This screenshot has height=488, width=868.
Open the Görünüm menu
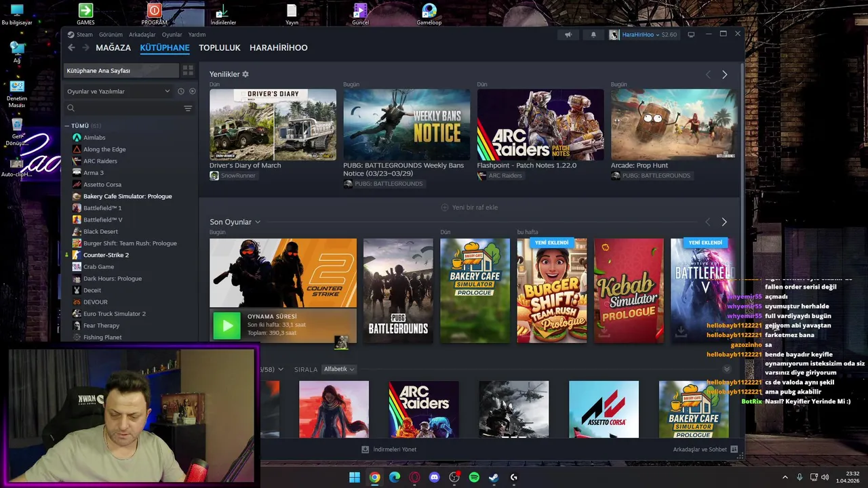[111, 35]
